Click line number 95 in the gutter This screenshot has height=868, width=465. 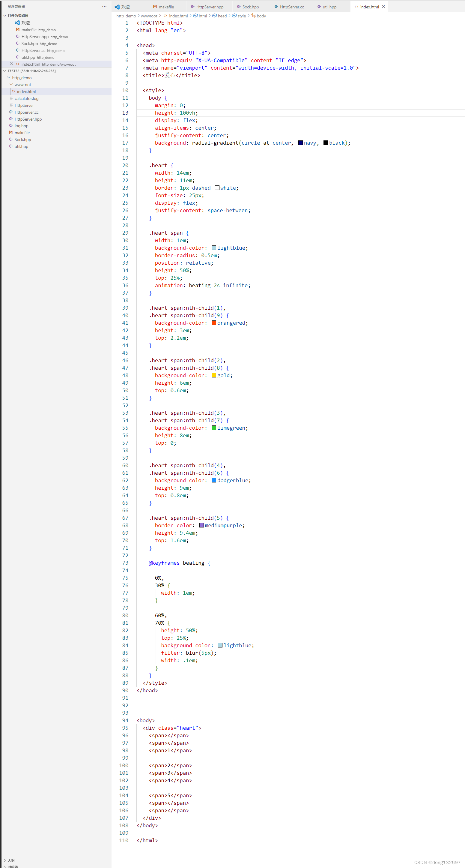point(125,728)
